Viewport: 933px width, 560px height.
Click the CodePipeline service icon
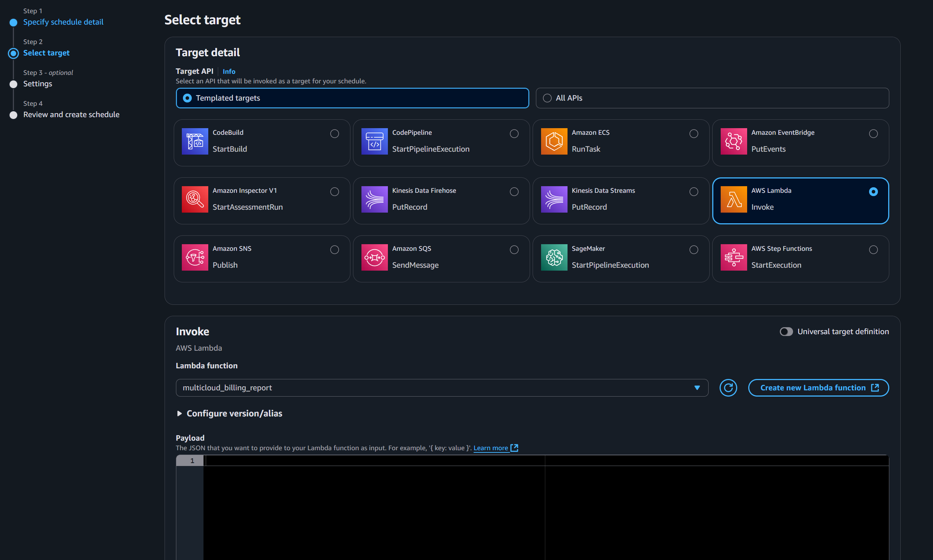coord(374,141)
